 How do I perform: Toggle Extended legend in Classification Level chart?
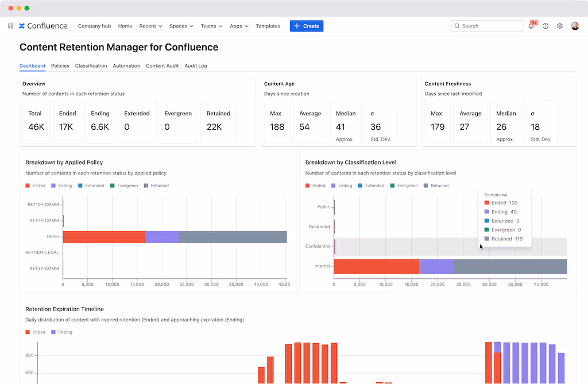pyautogui.click(x=372, y=185)
